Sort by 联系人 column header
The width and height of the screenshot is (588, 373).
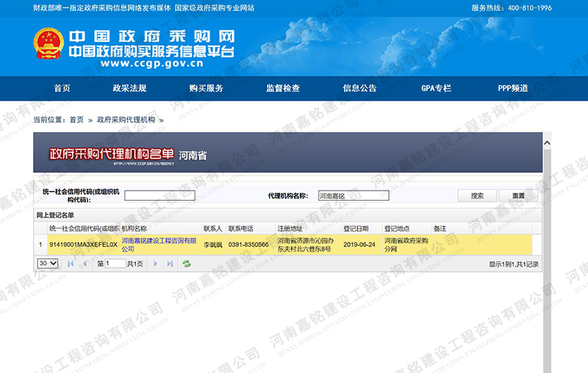coord(213,229)
